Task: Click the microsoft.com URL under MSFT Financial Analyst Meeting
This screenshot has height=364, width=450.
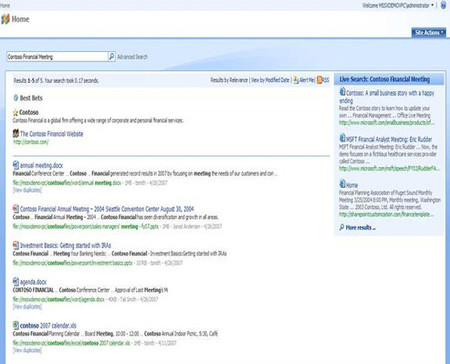Action: click(389, 168)
